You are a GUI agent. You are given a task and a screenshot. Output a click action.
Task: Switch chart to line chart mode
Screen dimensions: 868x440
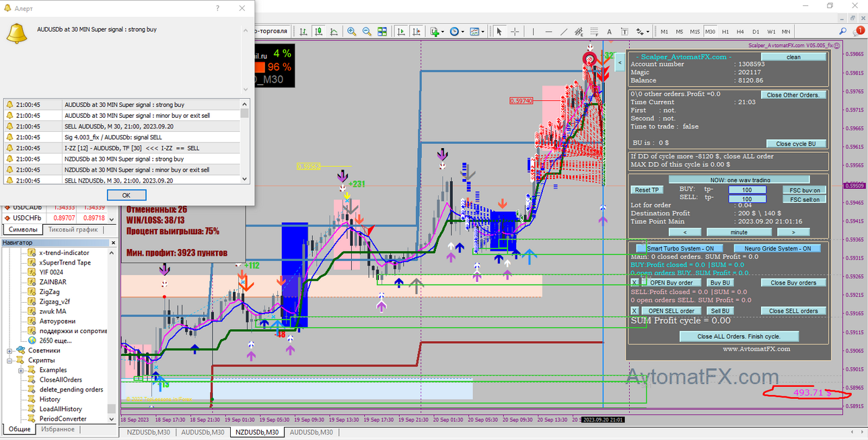pos(333,31)
